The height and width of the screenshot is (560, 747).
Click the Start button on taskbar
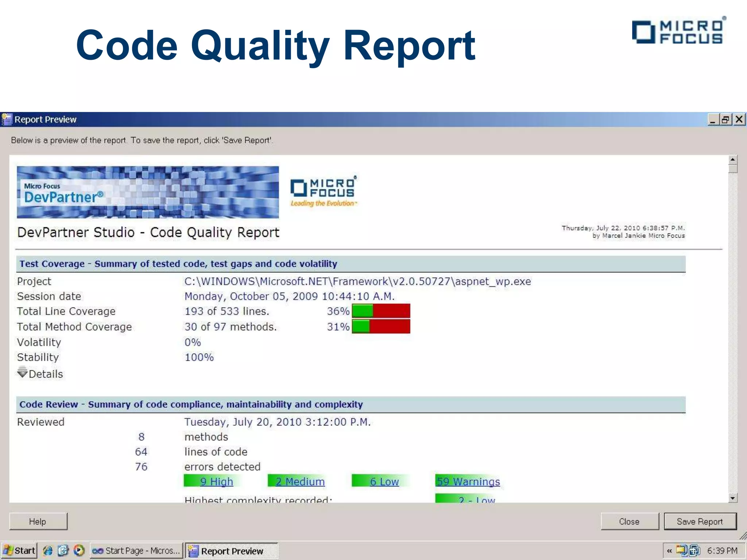tap(19, 551)
